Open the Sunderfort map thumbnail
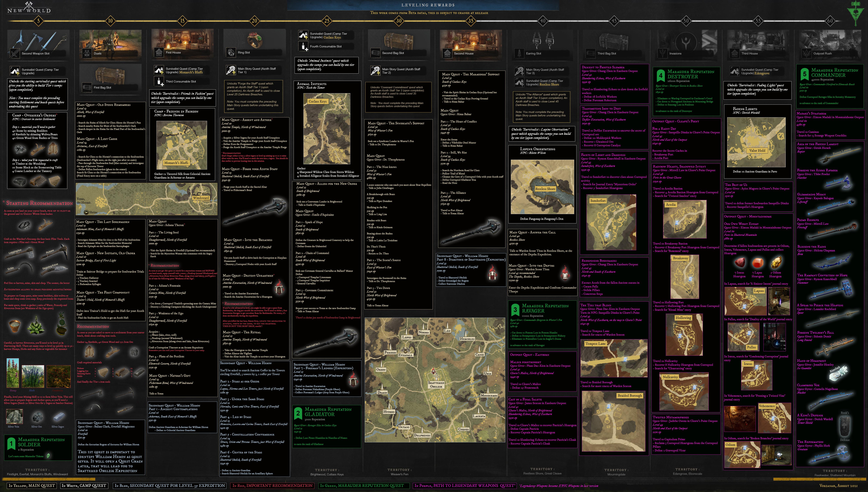 click(611, 222)
